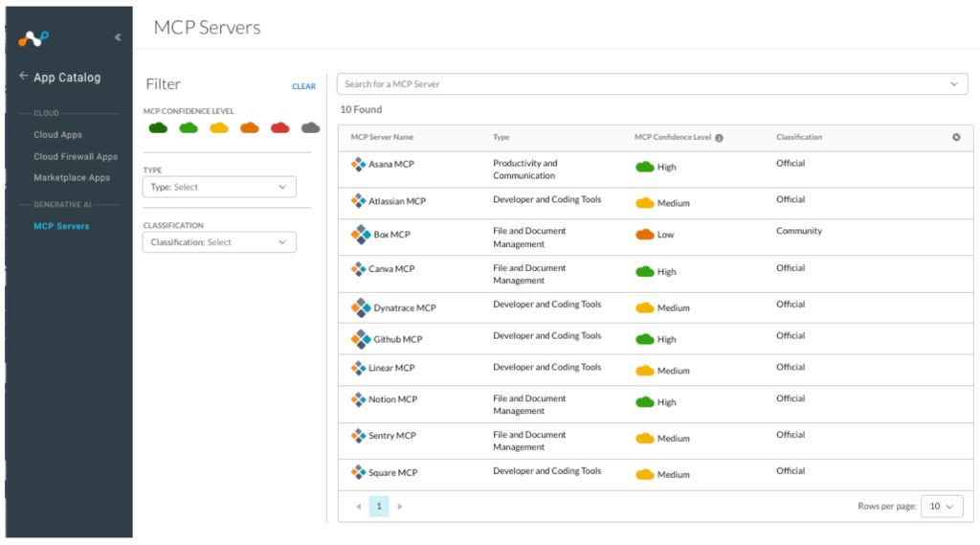Image resolution: width=980 pixels, height=545 pixels.
Task: Click Box MCP Low confidence cloud icon
Action: (644, 235)
